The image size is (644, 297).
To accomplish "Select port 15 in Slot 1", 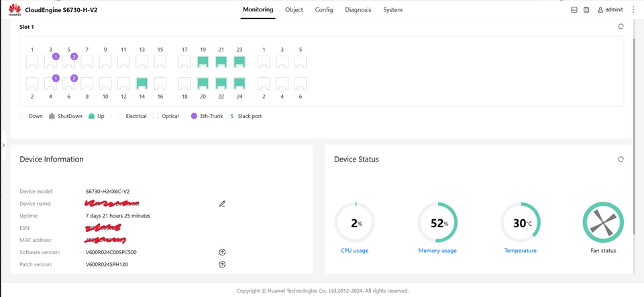I will [160, 62].
